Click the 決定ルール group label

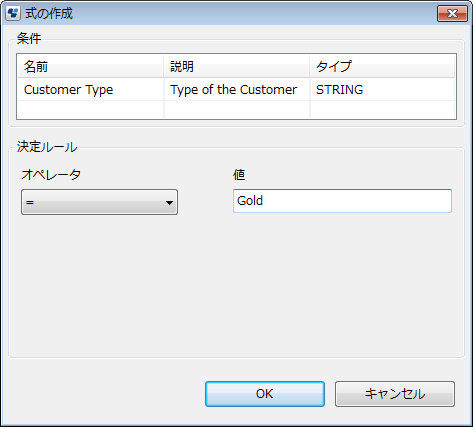click(47, 147)
